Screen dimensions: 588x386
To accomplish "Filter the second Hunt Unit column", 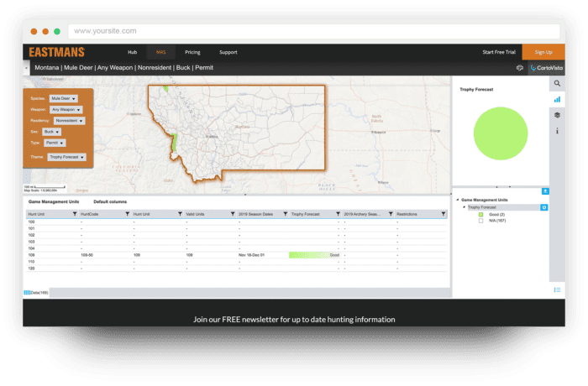I will (x=180, y=214).
